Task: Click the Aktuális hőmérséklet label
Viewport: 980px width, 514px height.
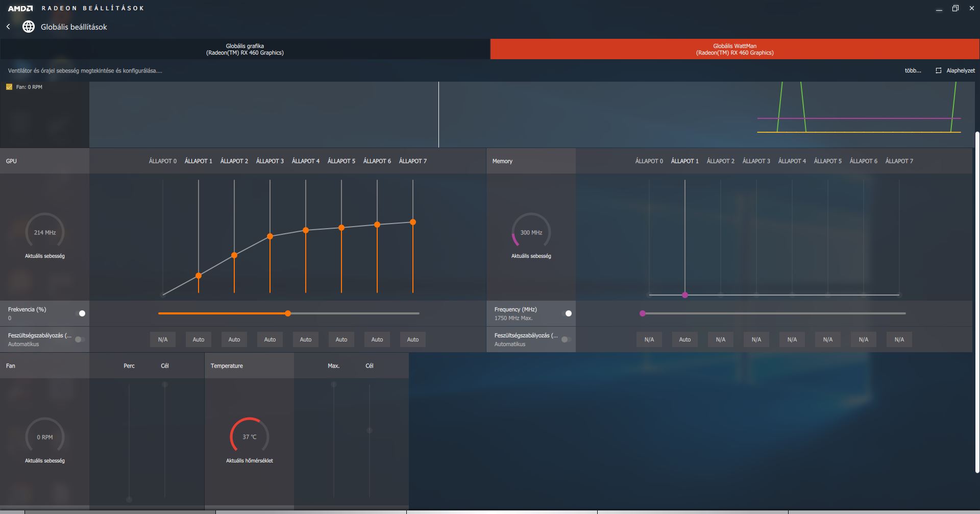Action: tap(250, 460)
